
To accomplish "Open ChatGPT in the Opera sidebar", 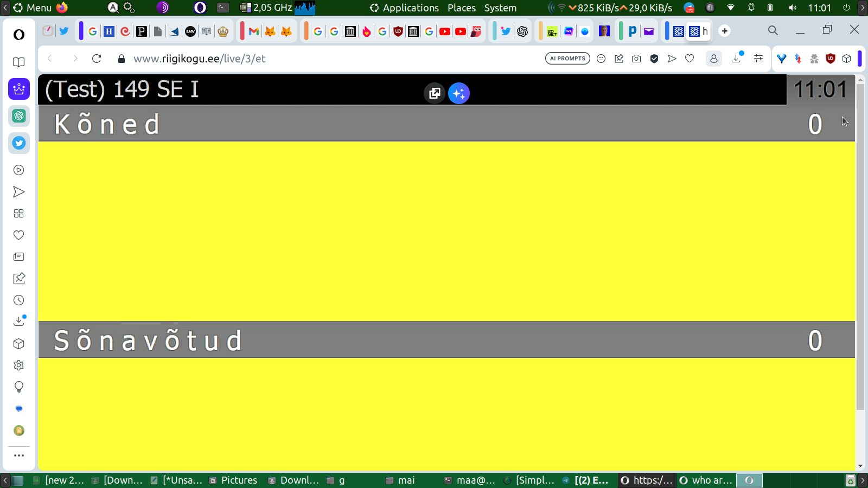I will [x=19, y=116].
